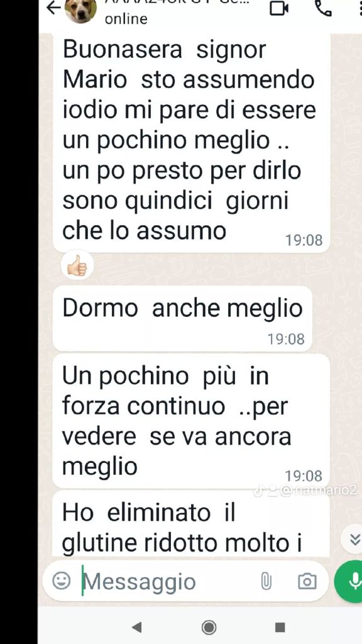Open camera from message bar
This screenshot has height=644, width=362.
(307, 581)
